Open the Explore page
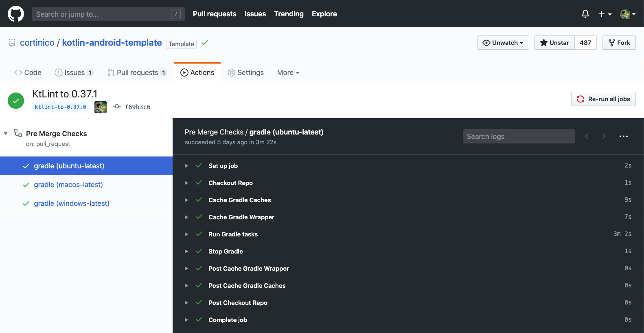Screen dimensions: 644x333 tap(324, 14)
